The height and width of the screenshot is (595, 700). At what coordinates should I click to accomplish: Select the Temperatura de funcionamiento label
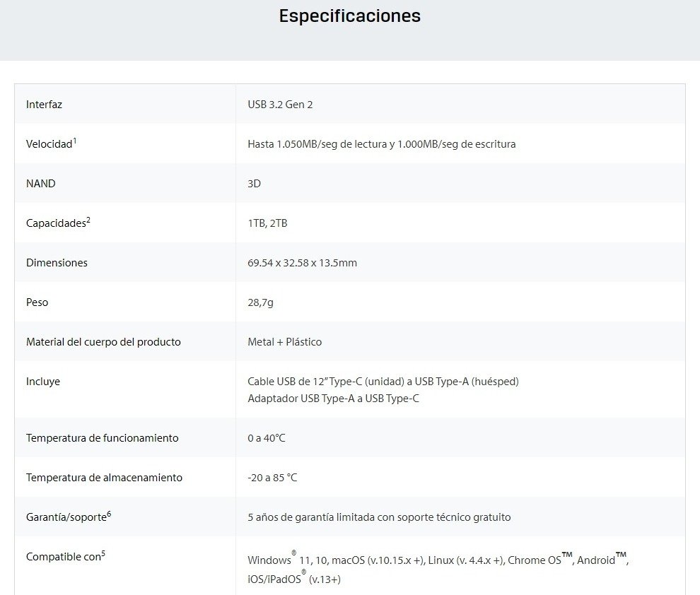(102, 438)
